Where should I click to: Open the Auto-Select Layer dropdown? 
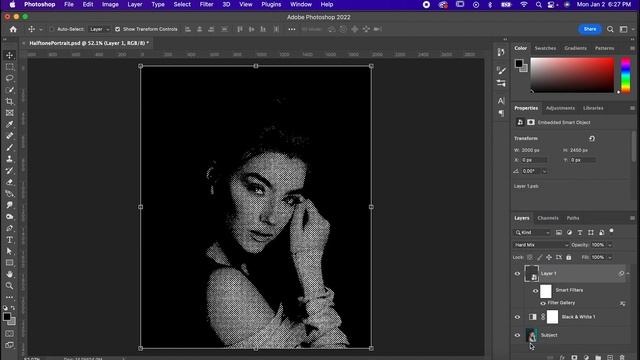click(100, 29)
